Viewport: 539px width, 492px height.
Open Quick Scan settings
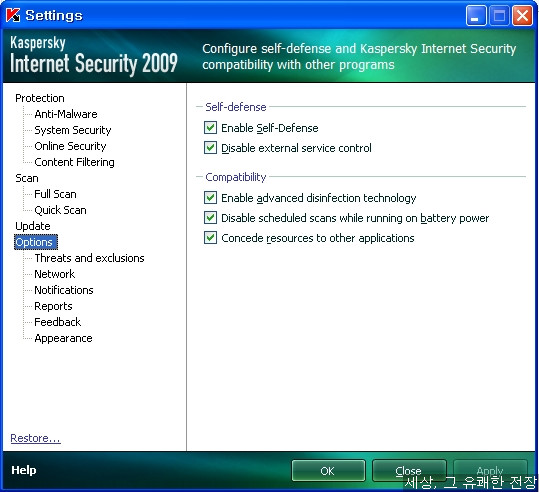[x=60, y=210]
